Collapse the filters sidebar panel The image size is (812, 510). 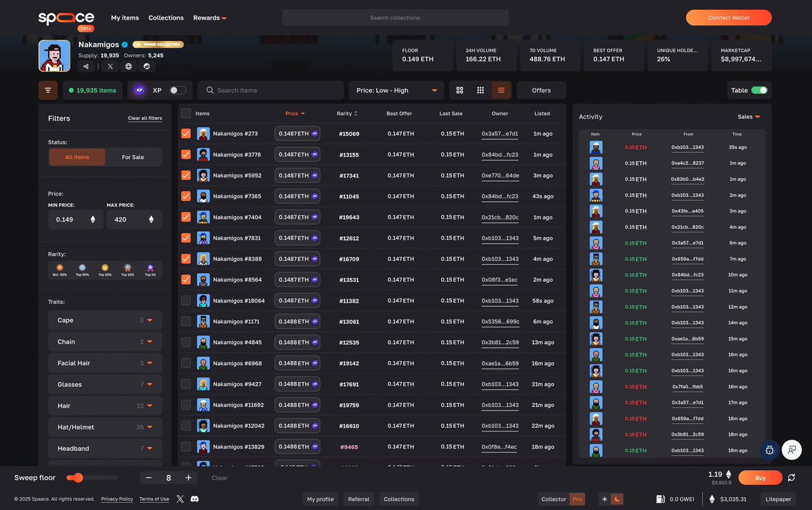tap(47, 89)
